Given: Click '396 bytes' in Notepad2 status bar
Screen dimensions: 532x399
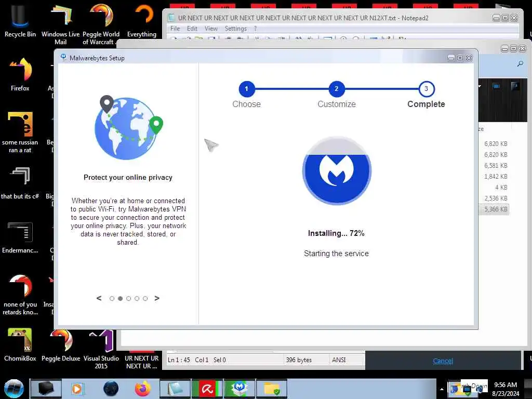Looking at the screenshot, I should click(299, 360).
